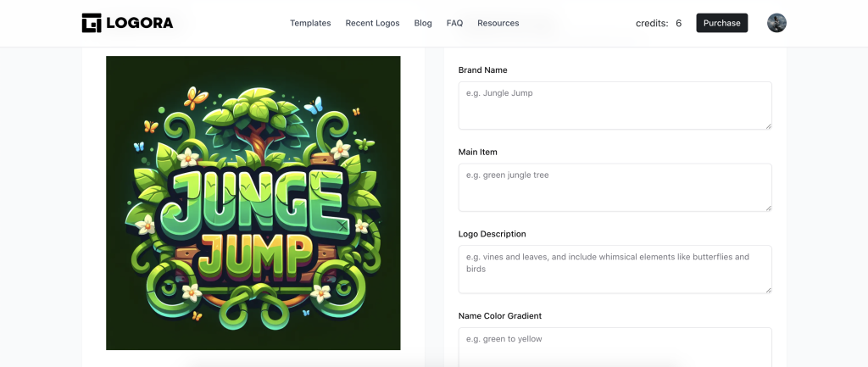This screenshot has height=367, width=868.
Task: Click the LOGORA wordmark text
Action: tap(140, 23)
